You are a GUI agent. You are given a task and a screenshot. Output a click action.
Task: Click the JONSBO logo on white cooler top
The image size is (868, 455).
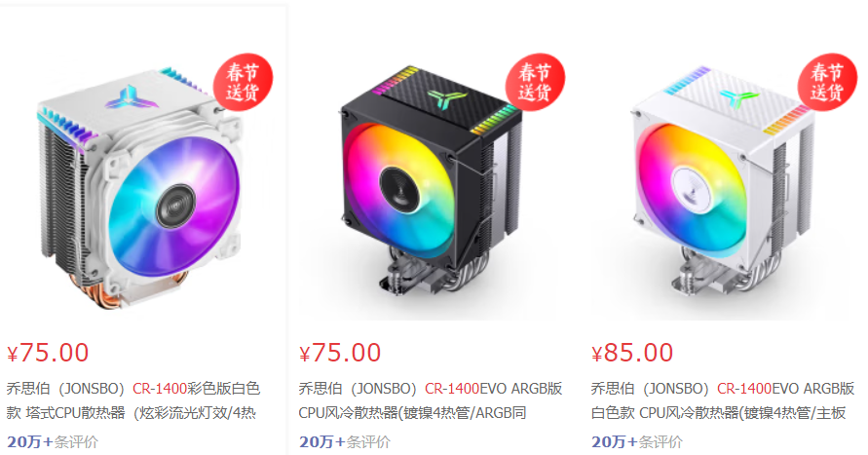coord(128,97)
